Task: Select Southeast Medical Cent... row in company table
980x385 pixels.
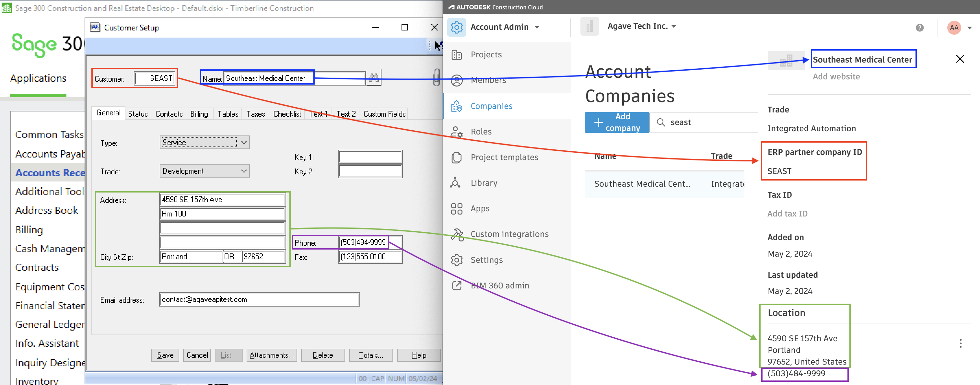Action: (x=664, y=184)
